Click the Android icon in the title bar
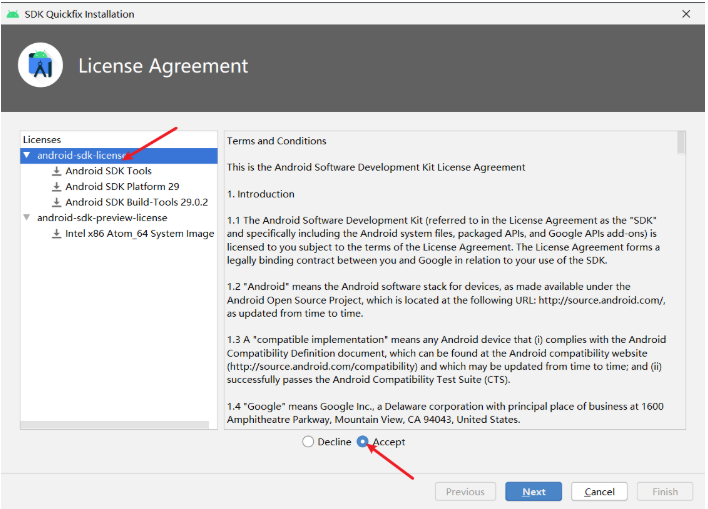The height and width of the screenshot is (509, 708). tap(13, 14)
